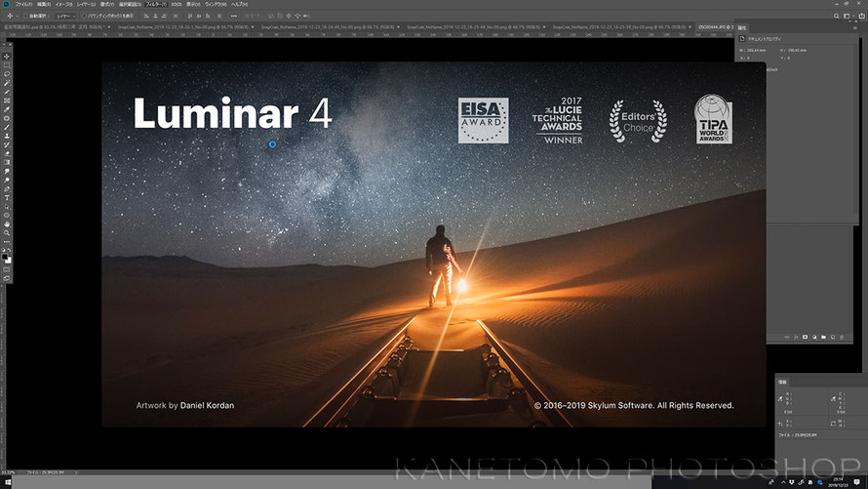The height and width of the screenshot is (489, 868).
Task: Open the ウィンドウ menu
Action: pyautogui.click(x=216, y=4)
